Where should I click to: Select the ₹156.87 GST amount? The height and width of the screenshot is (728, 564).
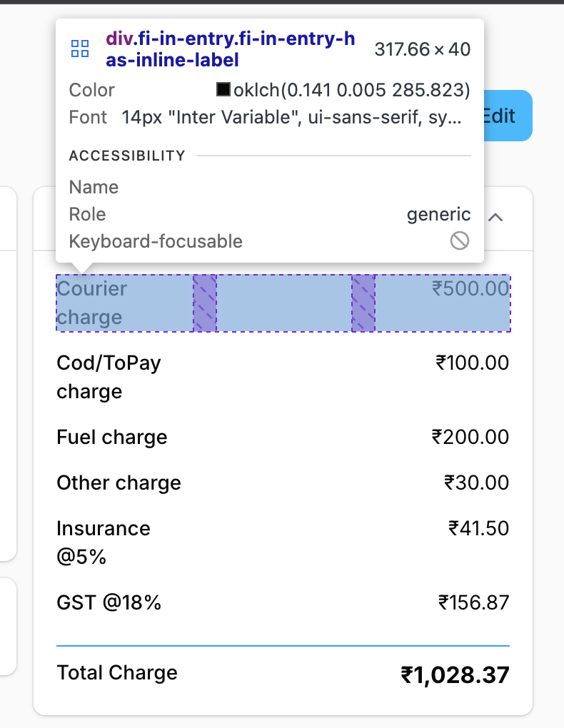[x=473, y=602]
